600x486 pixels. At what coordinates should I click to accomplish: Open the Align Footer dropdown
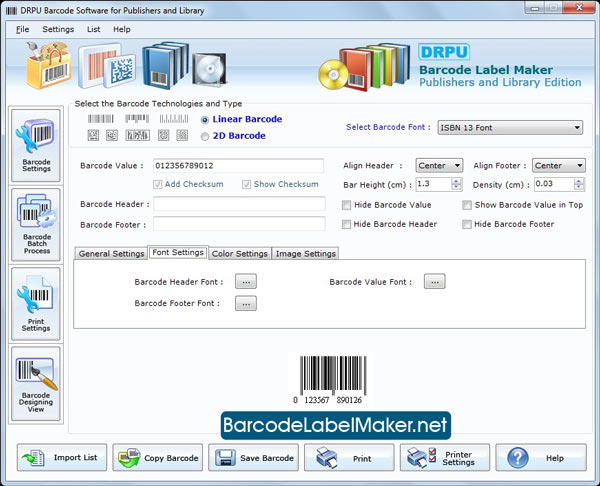coord(558,165)
